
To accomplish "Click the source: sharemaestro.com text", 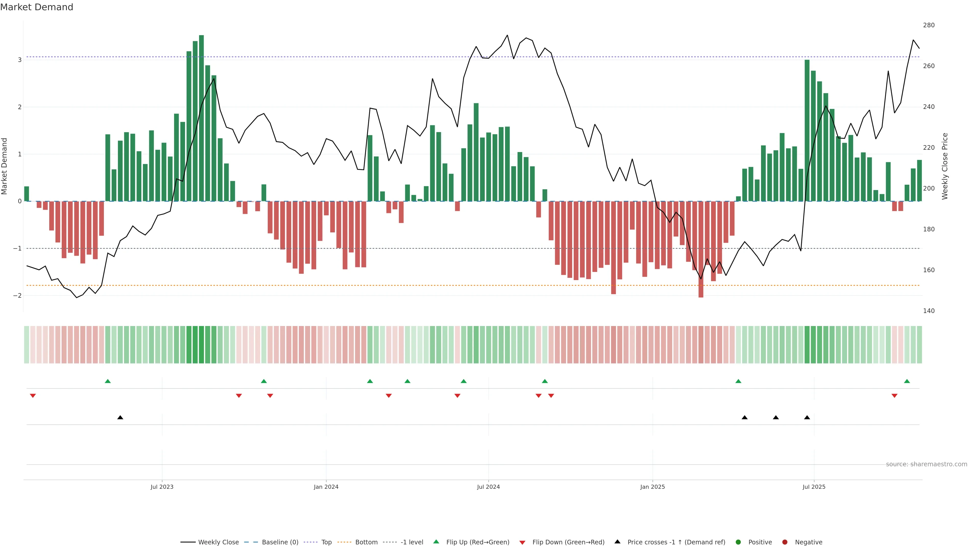I will (x=926, y=464).
